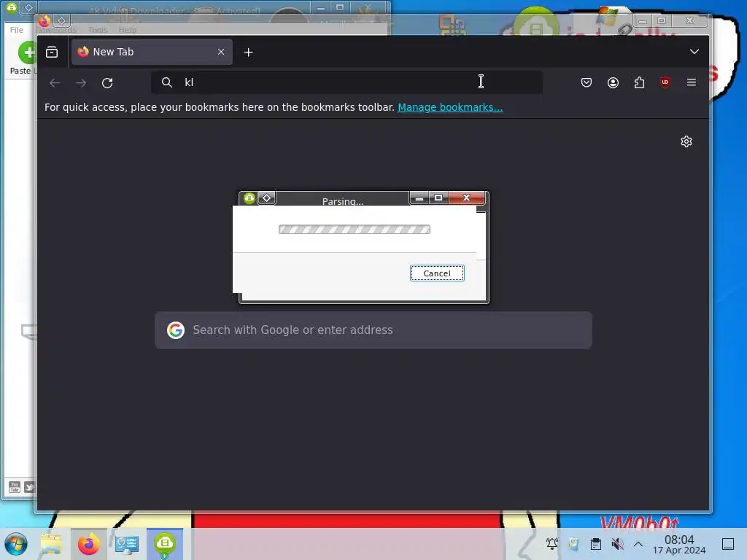The height and width of the screenshot is (560, 747).
Task: Expand hidden system tray icons
Action: click(x=638, y=544)
